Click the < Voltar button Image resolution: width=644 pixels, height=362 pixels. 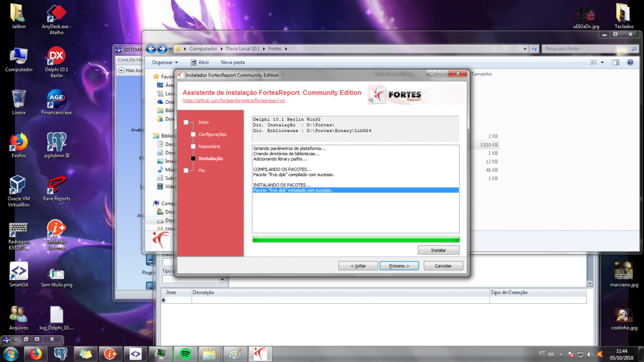[358, 266]
